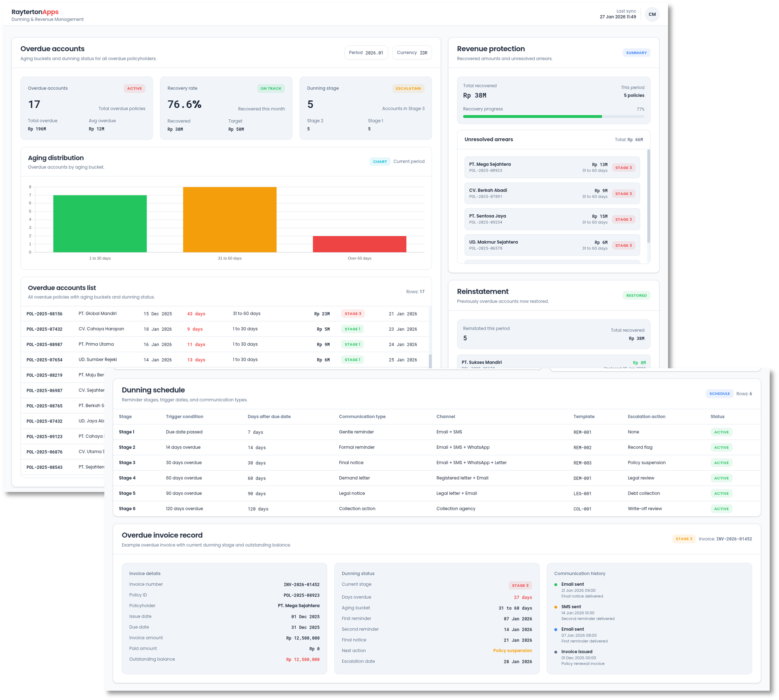This screenshot has width=779, height=700.
Task: Click the CM user avatar
Action: (652, 14)
